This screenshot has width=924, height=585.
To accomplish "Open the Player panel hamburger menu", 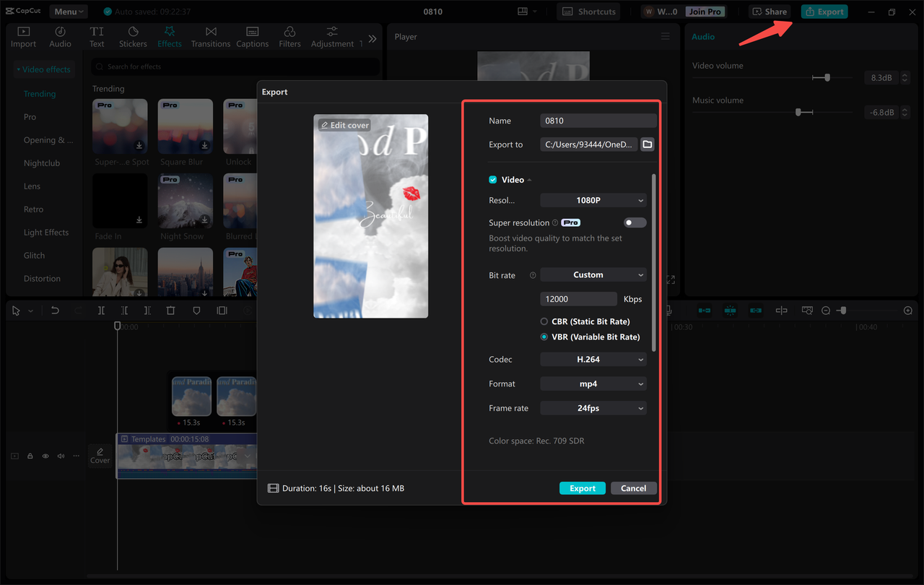I will click(666, 37).
